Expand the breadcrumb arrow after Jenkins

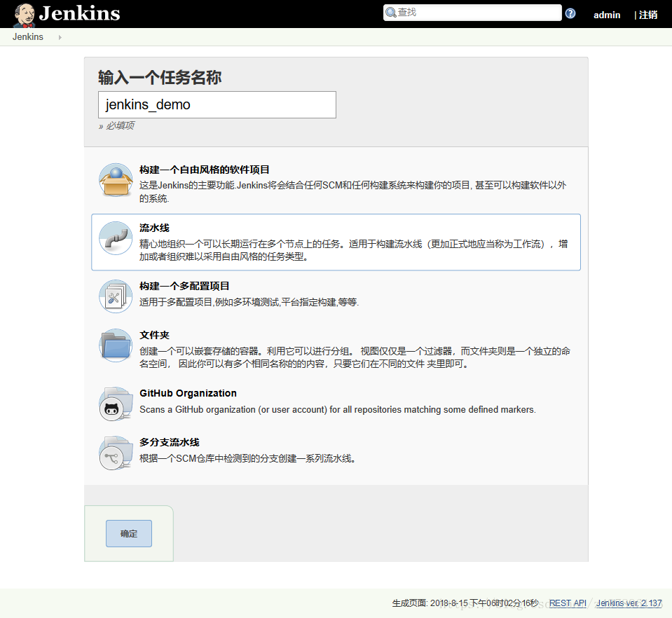[60, 37]
